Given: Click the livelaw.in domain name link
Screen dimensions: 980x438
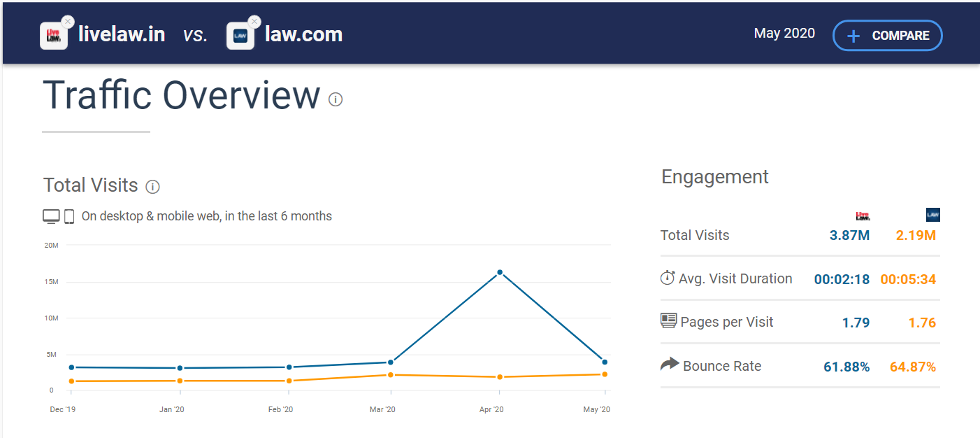Looking at the screenshot, I should 122,34.
